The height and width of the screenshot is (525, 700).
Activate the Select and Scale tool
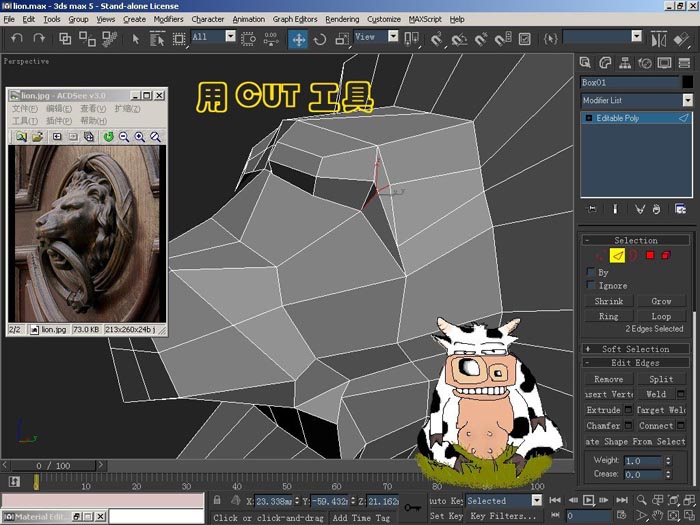click(342, 39)
